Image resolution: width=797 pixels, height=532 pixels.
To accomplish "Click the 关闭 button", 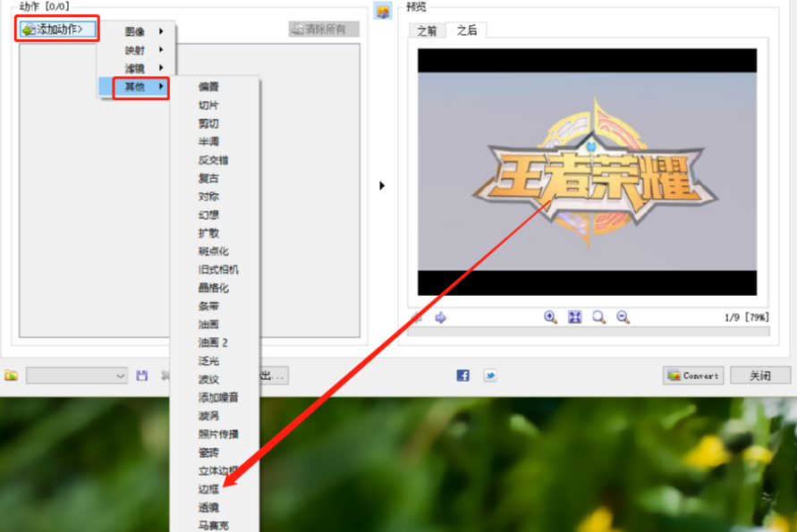I will pos(760,376).
